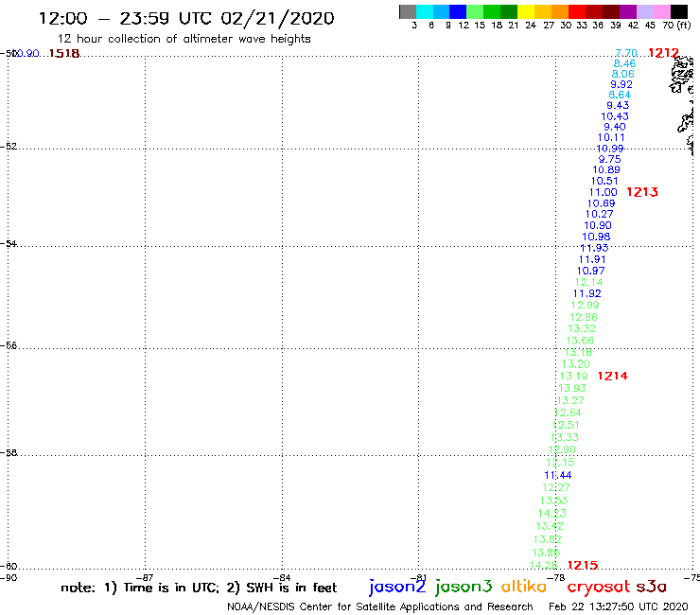Image resolution: width=700 pixels, height=615 pixels.
Task: Click the green reading 12.99
Action: [x=585, y=305]
